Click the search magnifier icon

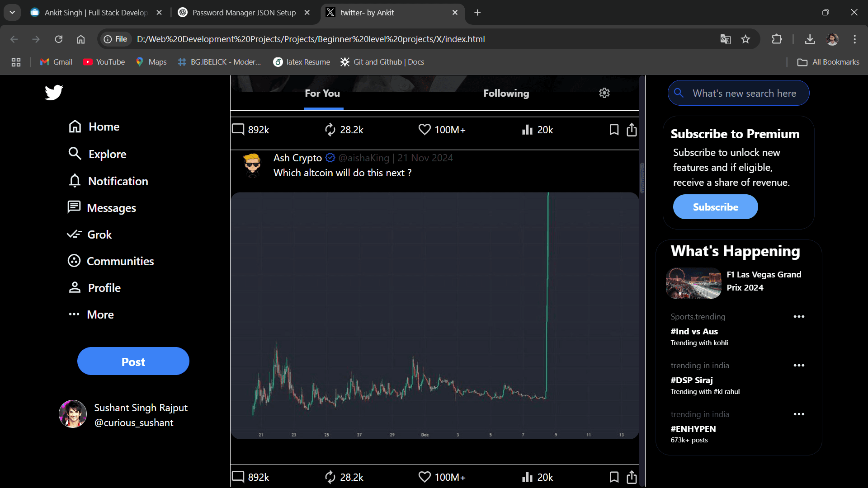coord(679,93)
